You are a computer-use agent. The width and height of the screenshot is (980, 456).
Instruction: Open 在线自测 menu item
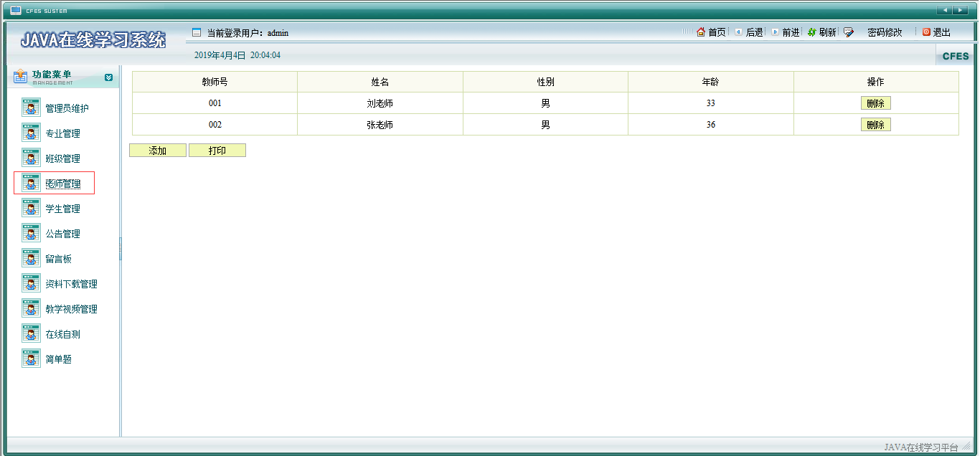(63, 334)
